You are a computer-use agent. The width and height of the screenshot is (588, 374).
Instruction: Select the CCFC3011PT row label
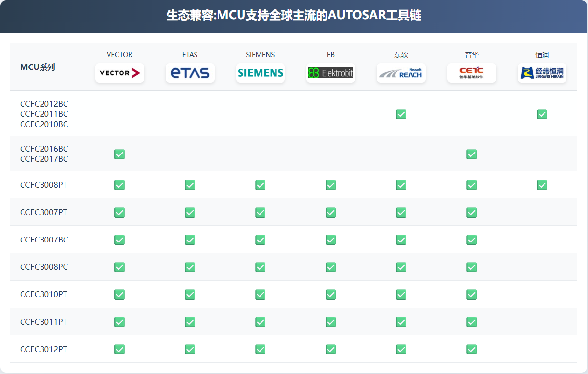(44, 322)
